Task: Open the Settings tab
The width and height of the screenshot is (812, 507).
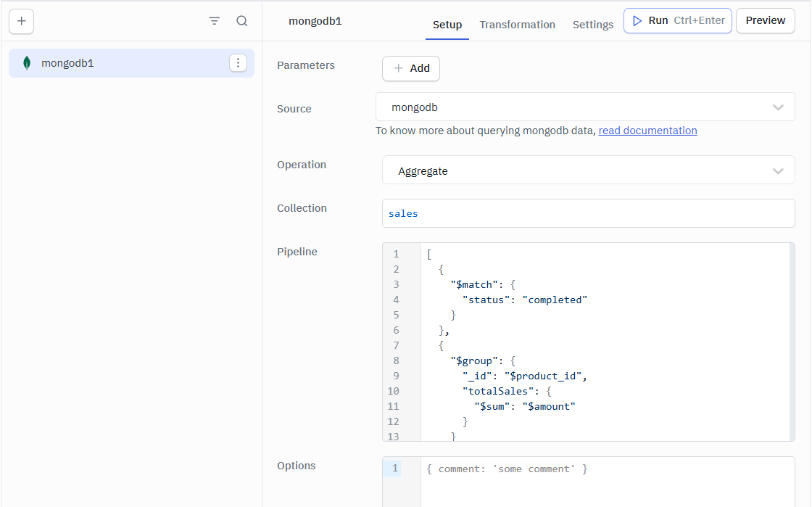Action: 592,25
